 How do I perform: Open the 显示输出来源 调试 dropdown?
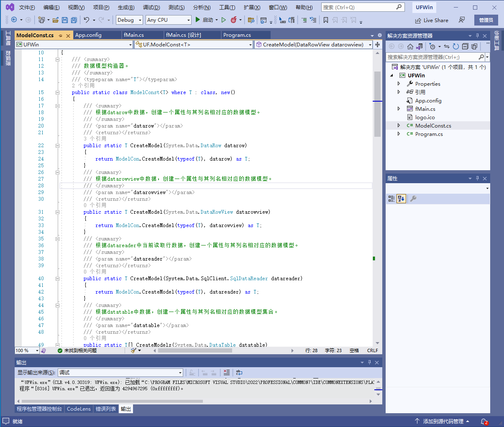(x=120, y=372)
